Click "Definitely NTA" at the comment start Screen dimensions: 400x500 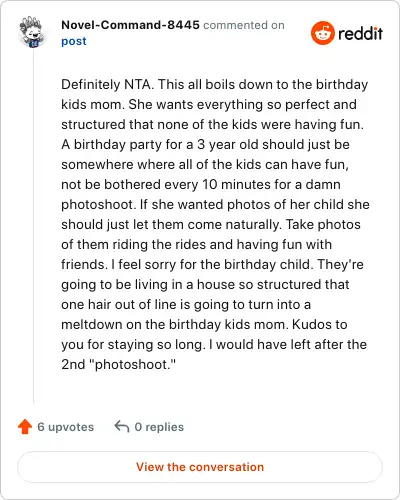coord(107,84)
